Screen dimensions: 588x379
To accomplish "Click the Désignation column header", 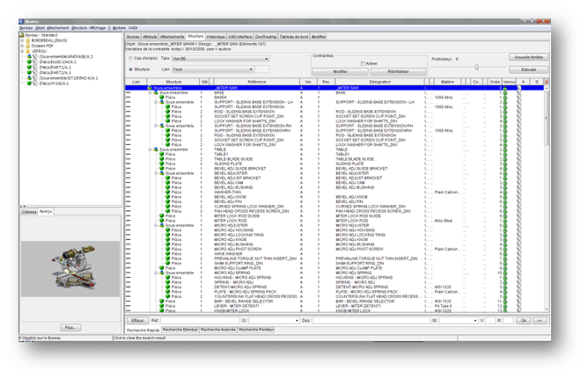I will click(x=379, y=82).
